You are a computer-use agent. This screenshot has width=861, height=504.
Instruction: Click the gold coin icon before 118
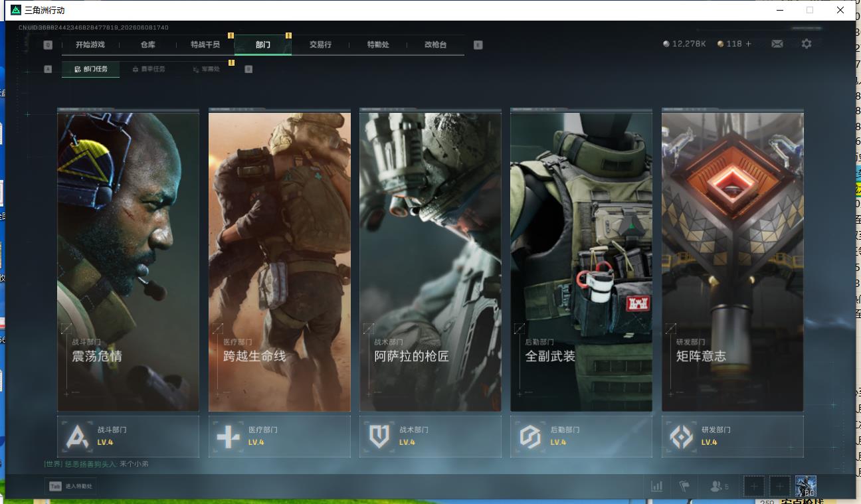pos(720,44)
